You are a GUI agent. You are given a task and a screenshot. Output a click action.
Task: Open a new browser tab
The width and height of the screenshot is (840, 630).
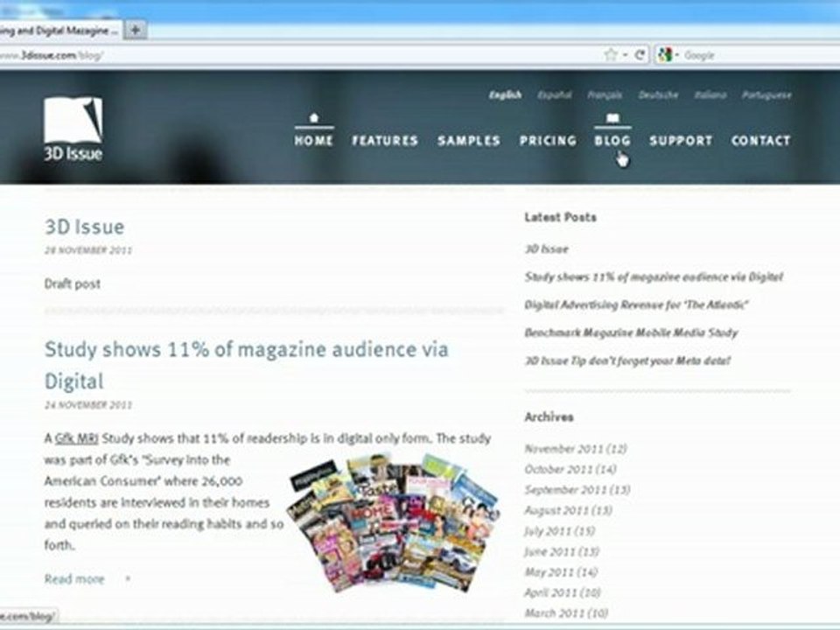(x=136, y=30)
